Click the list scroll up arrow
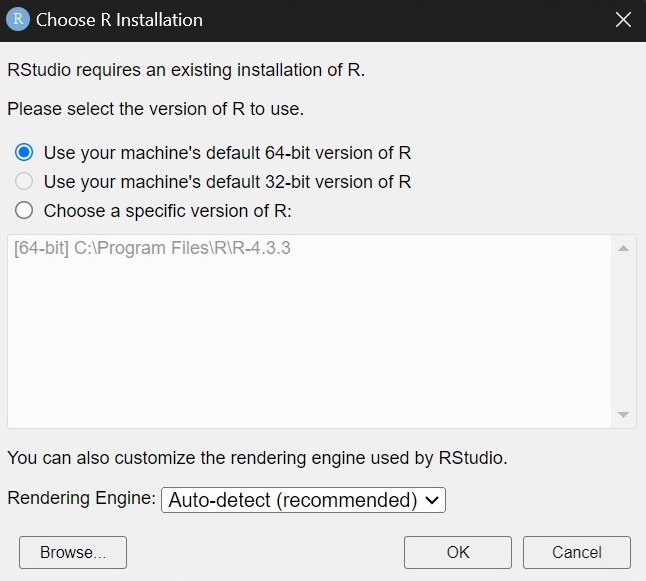This screenshot has width=646, height=581. point(623,248)
